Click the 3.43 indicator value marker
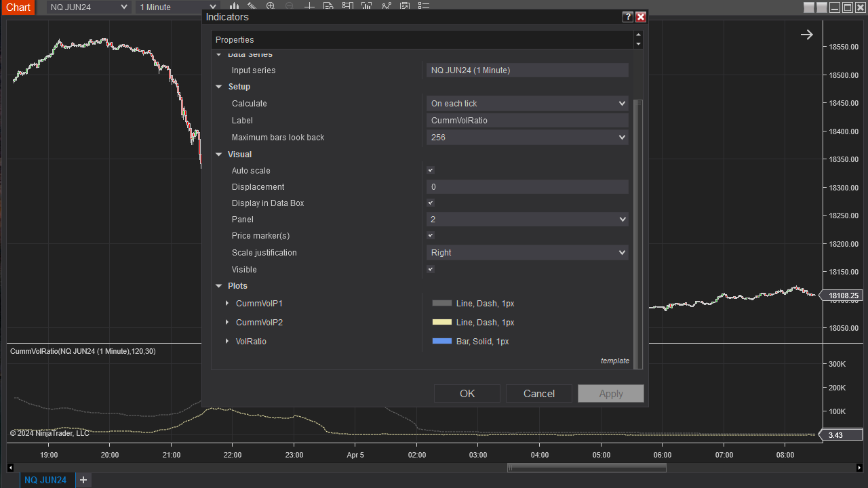 tap(841, 434)
